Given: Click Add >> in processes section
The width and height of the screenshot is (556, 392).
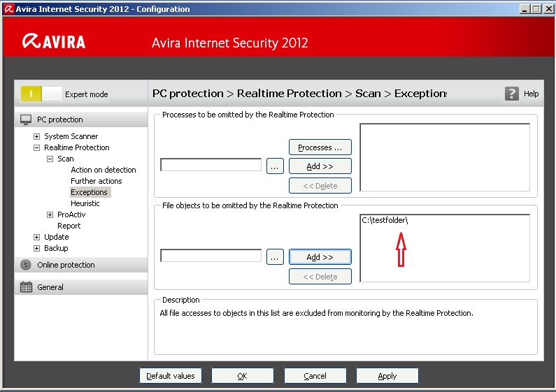Looking at the screenshot, I should pyautogui.click(x=320, y=166).
